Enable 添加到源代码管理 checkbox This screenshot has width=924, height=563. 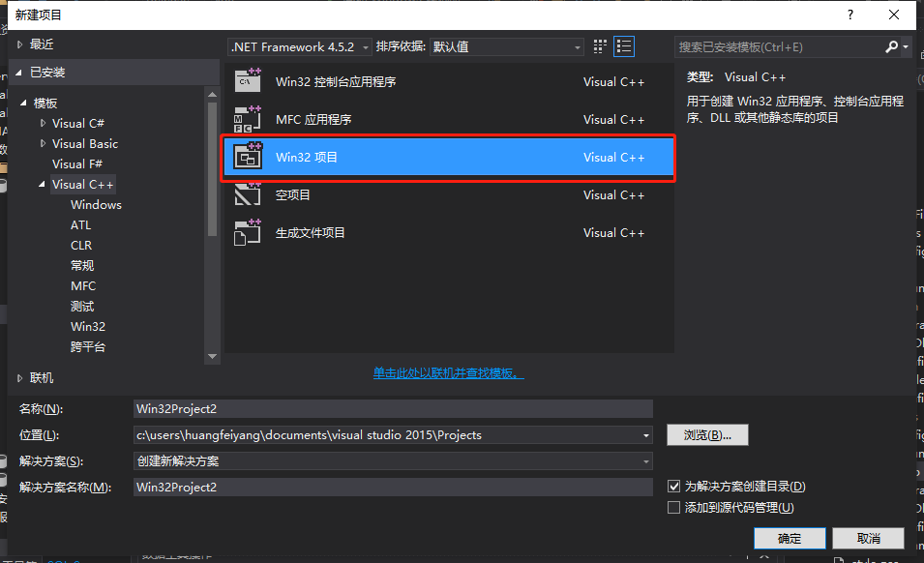673,507
